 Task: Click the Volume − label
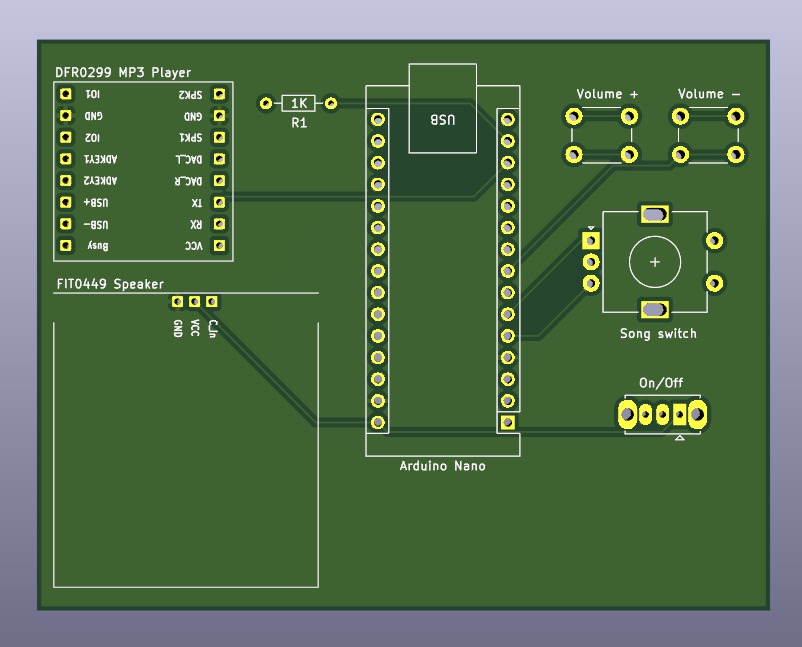[x=708, y=94]
